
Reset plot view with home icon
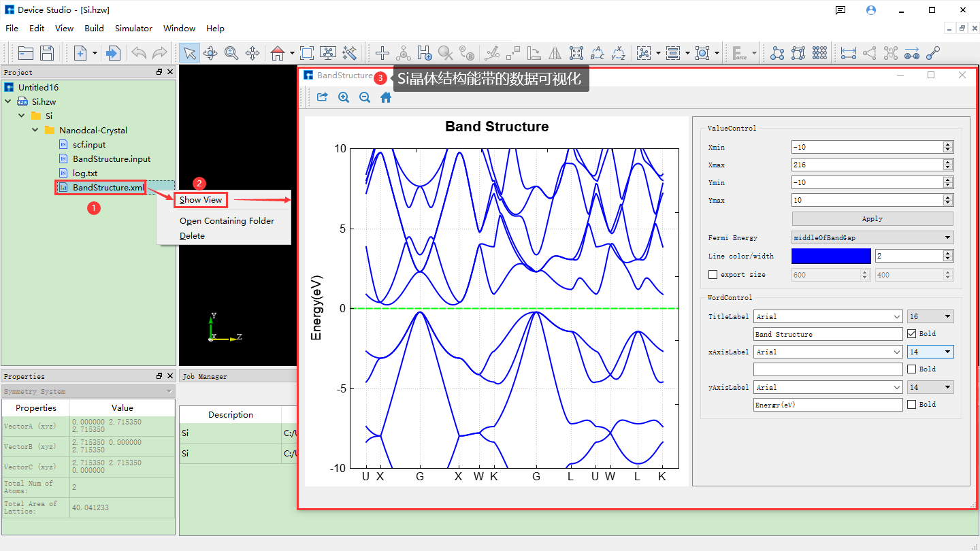(386, 97)
